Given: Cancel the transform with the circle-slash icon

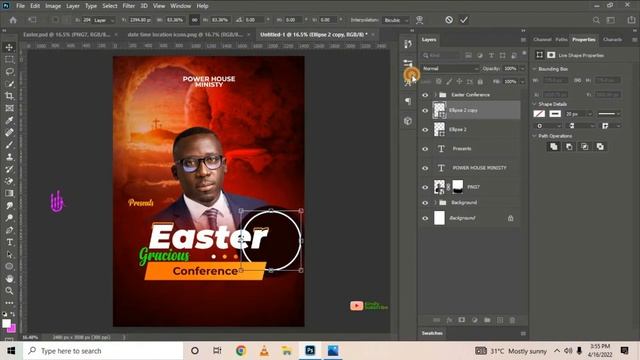Looking at the screenshot, I should [449, 20].
